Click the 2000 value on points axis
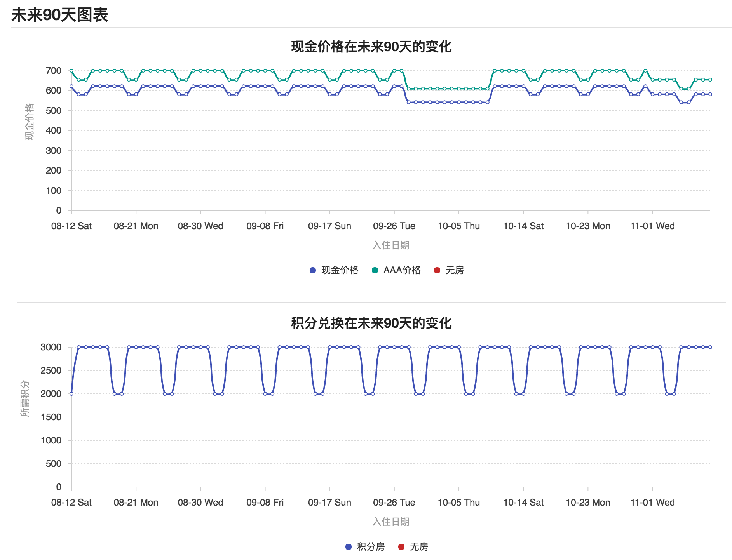Viewport: 732px width, 560px height. pos(51,394)
